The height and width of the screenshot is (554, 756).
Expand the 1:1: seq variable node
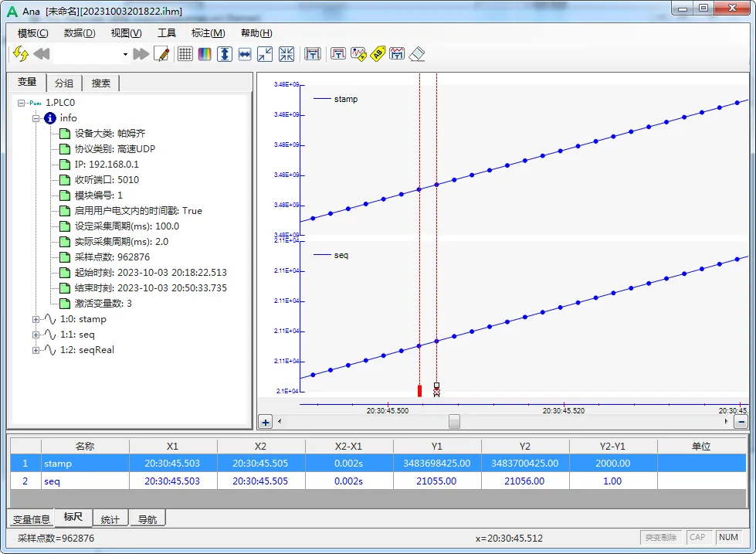(x=36, y=335)
